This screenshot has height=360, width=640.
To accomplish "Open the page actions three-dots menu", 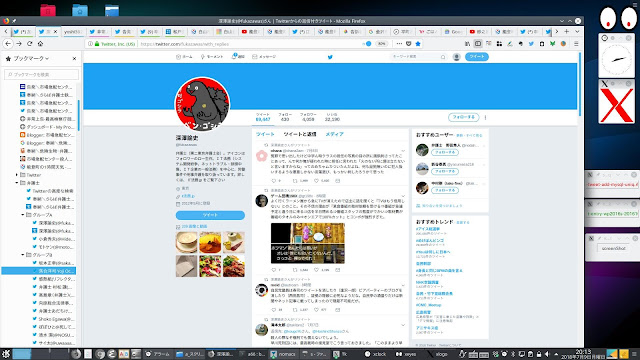I will (399, 44).
